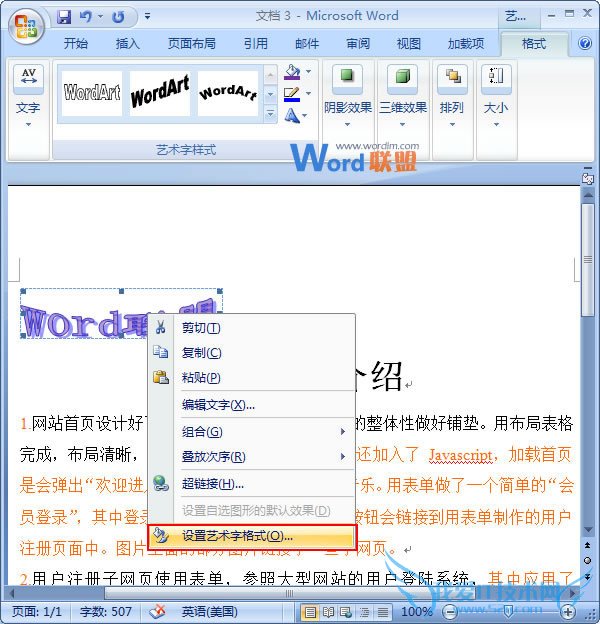Click vertical scrollbar up arrow
Viewport: 600px width, 624px height.
pyautogui.click(x=588, y=195)
